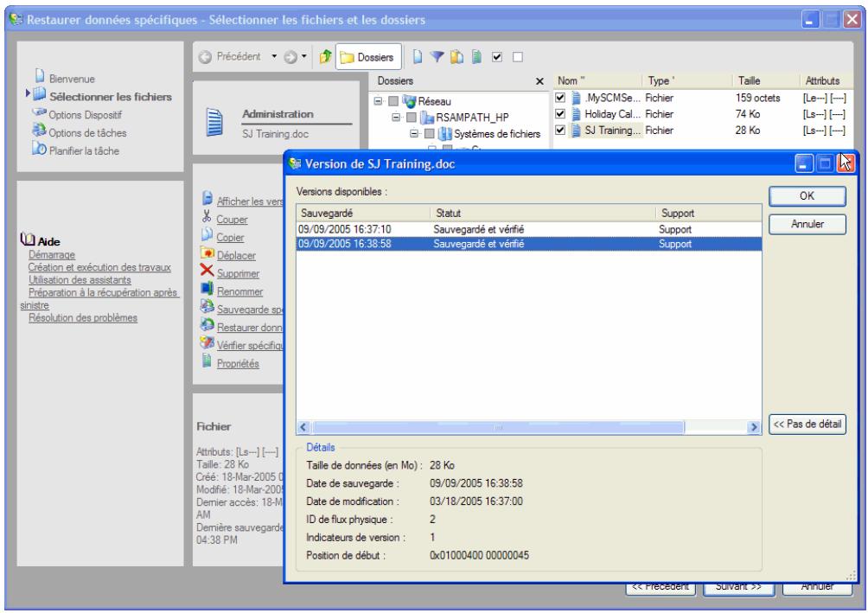Hide details with << Pas de détail
The width and height of the screenshot is (868, 613).
[807, 425]
